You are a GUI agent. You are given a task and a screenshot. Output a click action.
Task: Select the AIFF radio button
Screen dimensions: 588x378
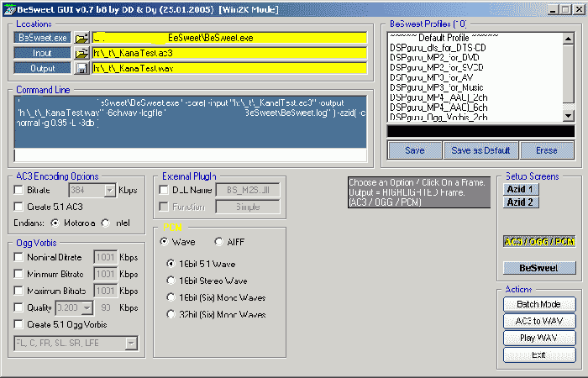pos(218,242)
